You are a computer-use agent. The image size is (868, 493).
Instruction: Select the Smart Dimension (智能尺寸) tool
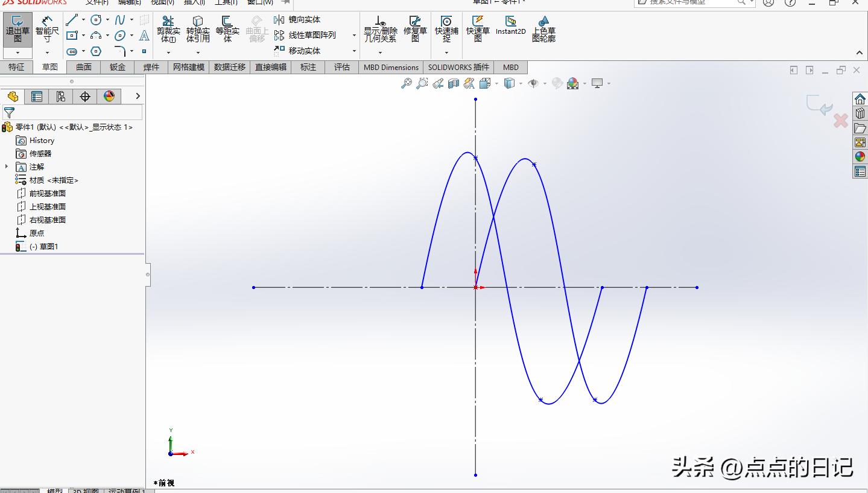click(47, 29)
